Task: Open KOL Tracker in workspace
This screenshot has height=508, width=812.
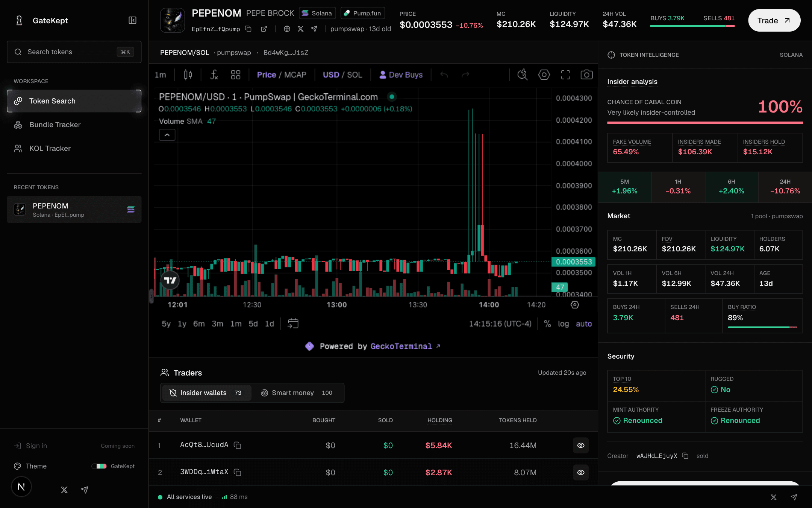Action: [74, 148]
